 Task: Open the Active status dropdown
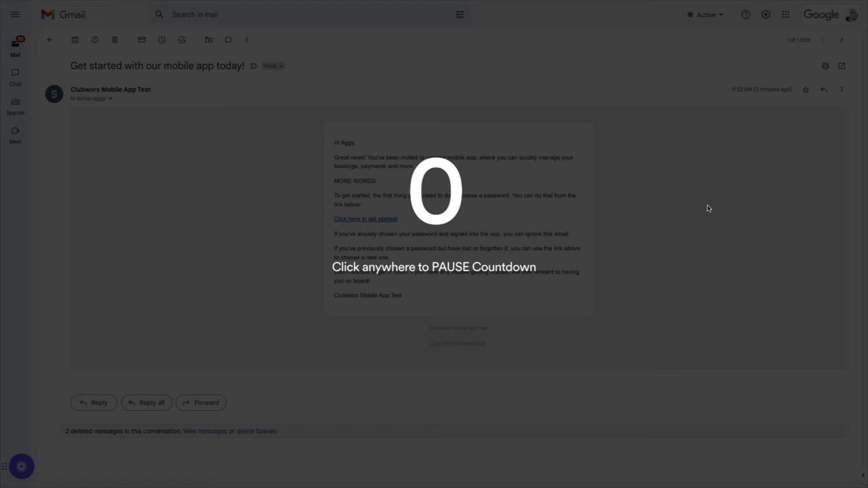point(705,14)
